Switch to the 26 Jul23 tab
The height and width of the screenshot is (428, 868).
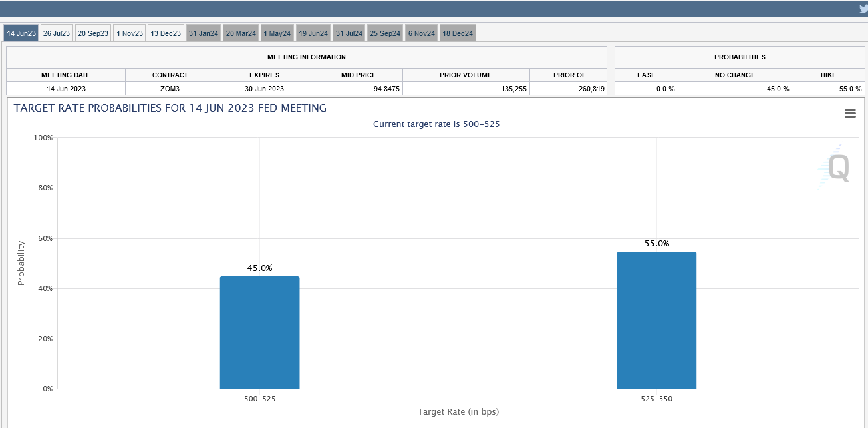(57, 33)
